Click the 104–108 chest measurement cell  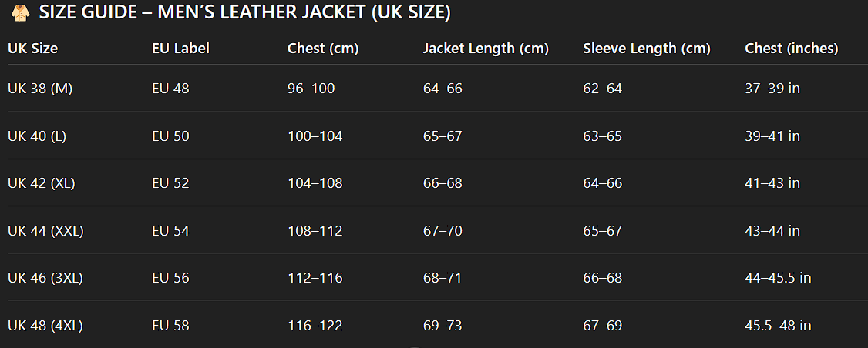coord(315,183)
